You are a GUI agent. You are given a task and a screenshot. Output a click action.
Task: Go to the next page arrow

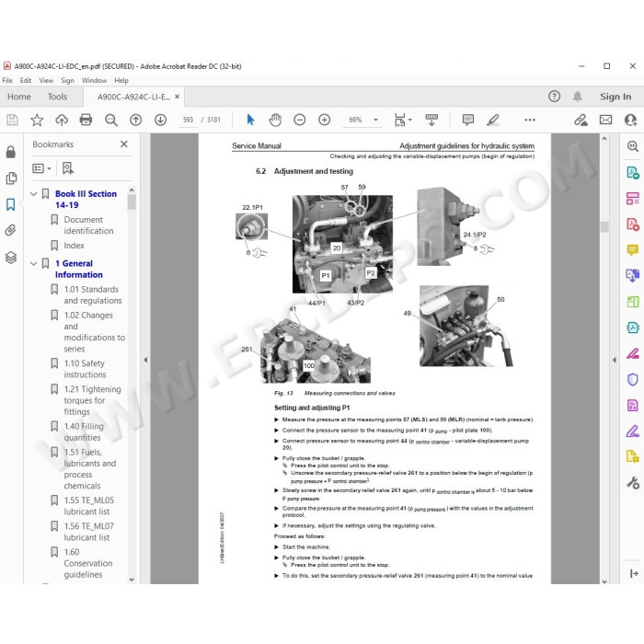(x=161, y=120)
